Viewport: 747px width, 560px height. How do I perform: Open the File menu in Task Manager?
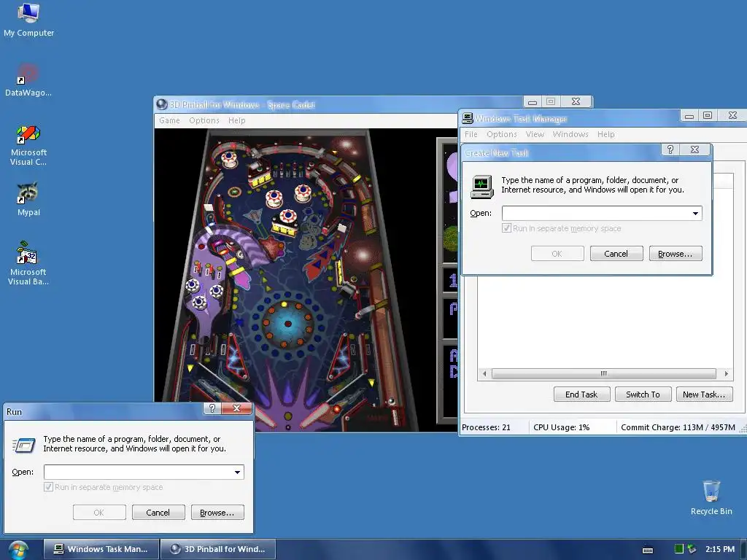tap(471, 134)
